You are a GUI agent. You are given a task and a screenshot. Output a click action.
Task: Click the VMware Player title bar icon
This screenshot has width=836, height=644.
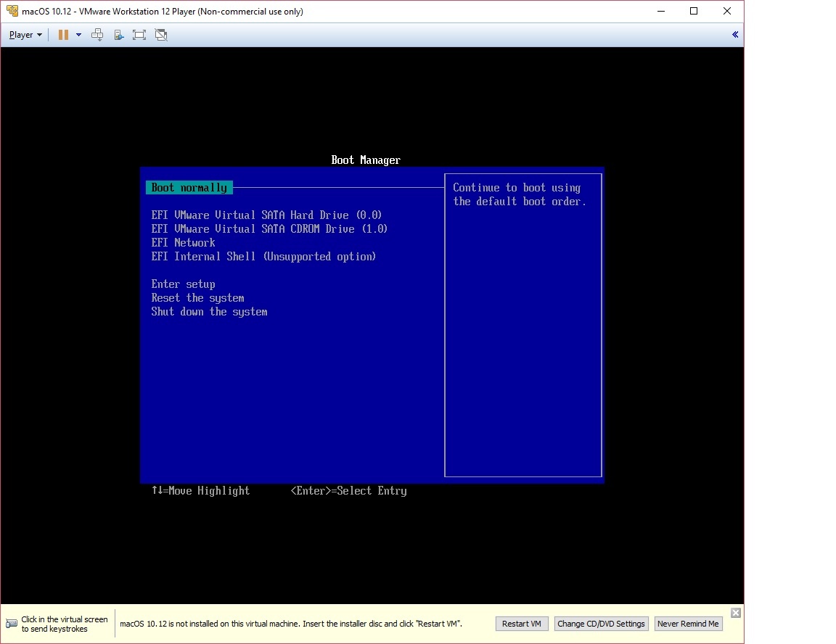[12, 11]
